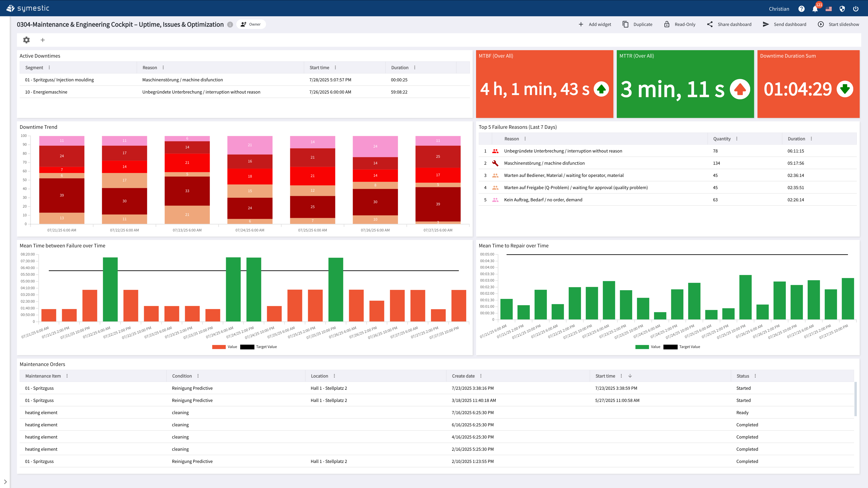Click the plus icon to add a tab
This screenshot has height=488, width=868.
pos(43,40)
